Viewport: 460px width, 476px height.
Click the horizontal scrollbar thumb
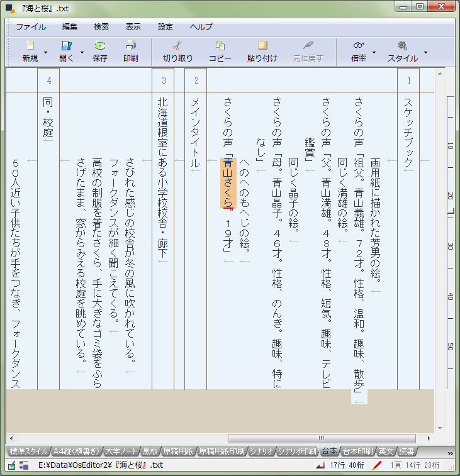322,438
